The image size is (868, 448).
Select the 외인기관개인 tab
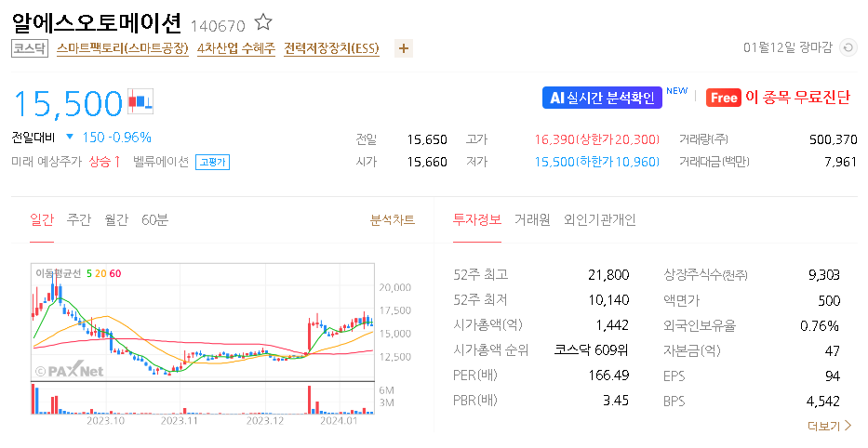(x=599, y=219)
